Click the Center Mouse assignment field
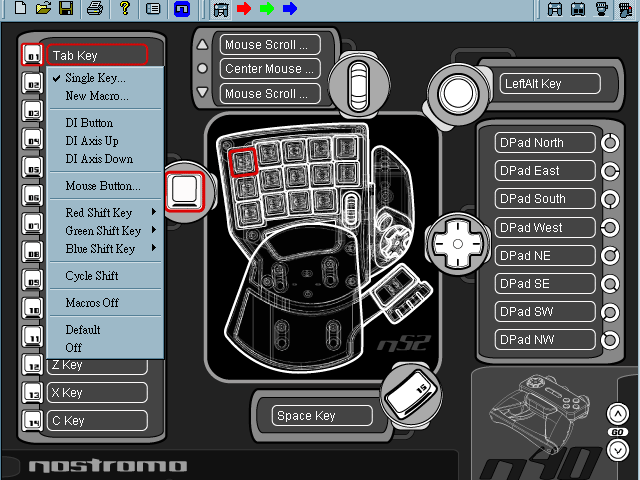The height and width of the screenshot is (480, 640). 270,69
